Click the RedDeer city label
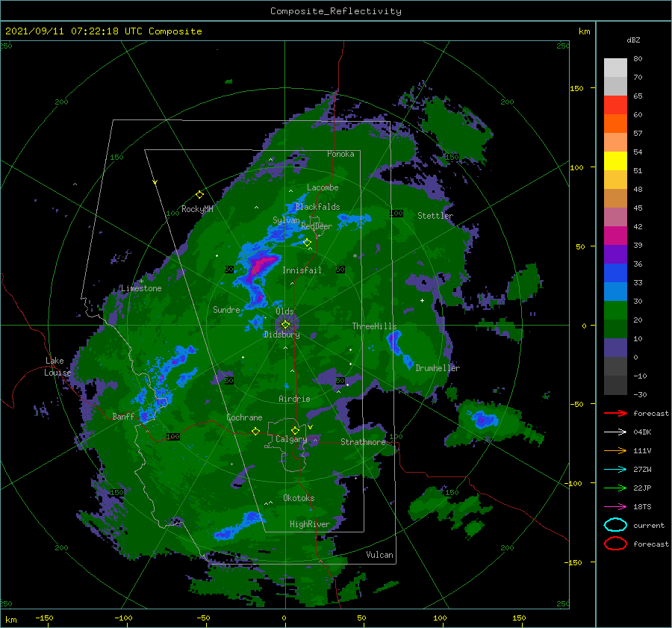 pos(317,226)
